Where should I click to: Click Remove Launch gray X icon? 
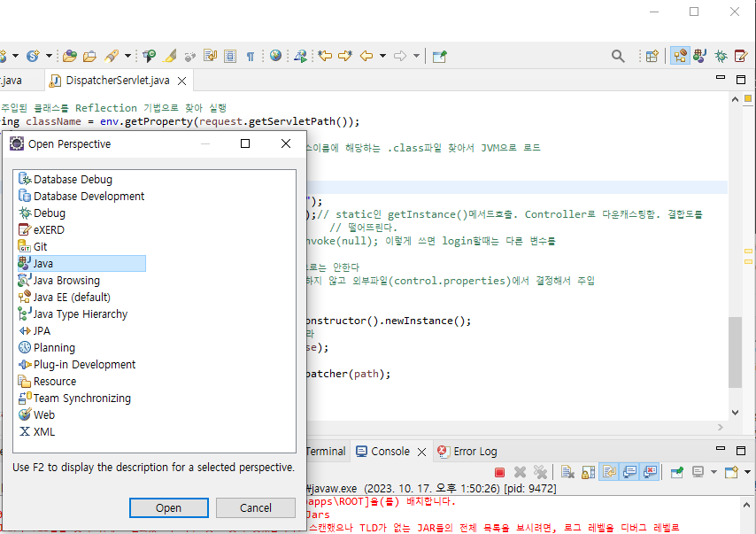(520, 472)
